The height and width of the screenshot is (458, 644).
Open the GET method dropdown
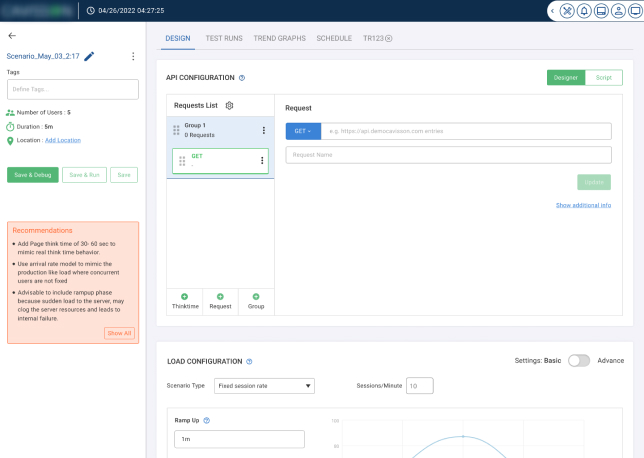(x=302, y=131)
